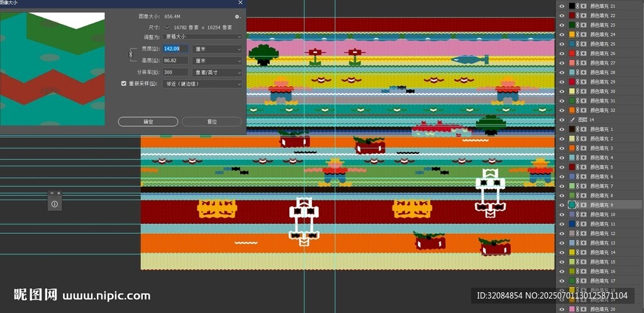This screenshot has width=644, height=313.
Task: Select the 颜色填充 4 layer name
Action: coord(601,158)
